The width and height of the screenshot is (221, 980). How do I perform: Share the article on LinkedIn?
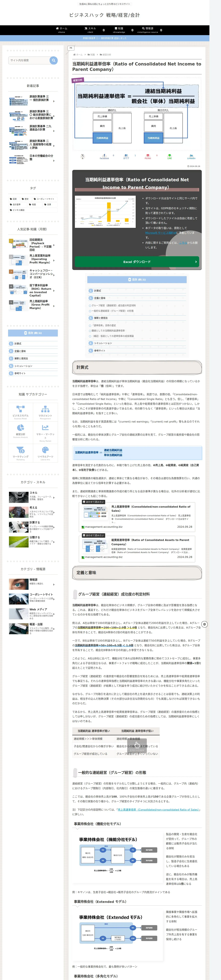click(x=191, y=156)
